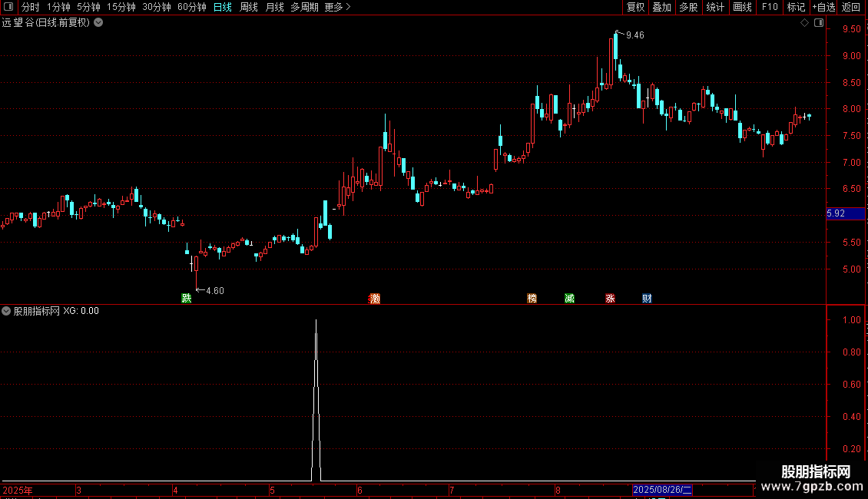Image resolution: width=868 pixels, height=499 pixels.
Task: Click the blue 财 event marker
Action: click(x=647, y=299)
